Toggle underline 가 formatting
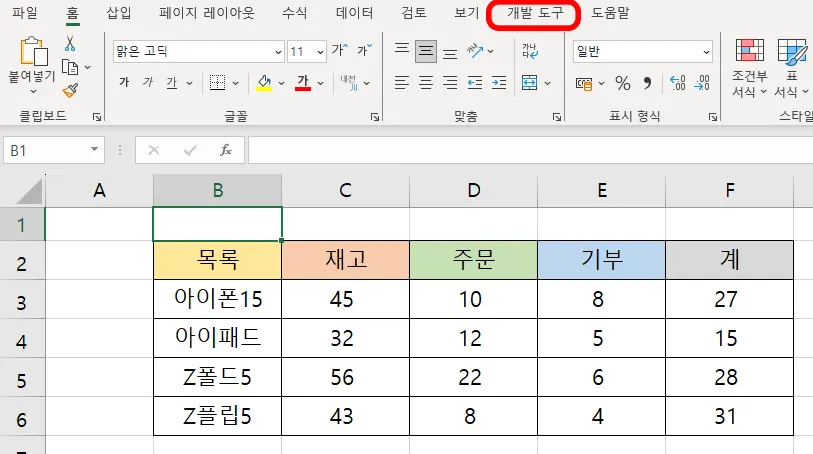This screenshot has height=454, width=813. click(172, 82)
